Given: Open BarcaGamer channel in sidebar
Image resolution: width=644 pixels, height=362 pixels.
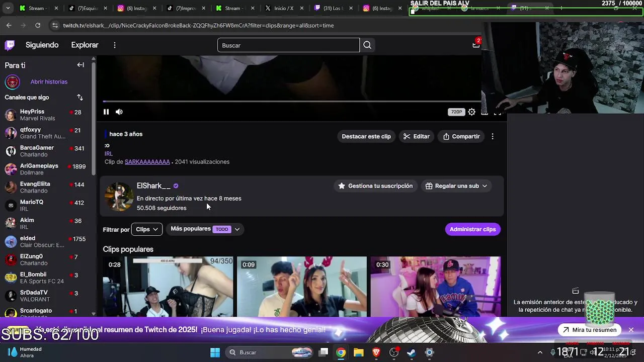Looking at the screenshot, I should (x=47, y=151).
